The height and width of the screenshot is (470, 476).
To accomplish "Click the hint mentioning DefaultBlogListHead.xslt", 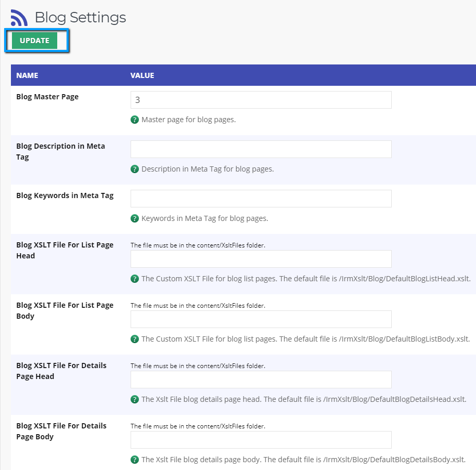I will (x=306, y=279).
